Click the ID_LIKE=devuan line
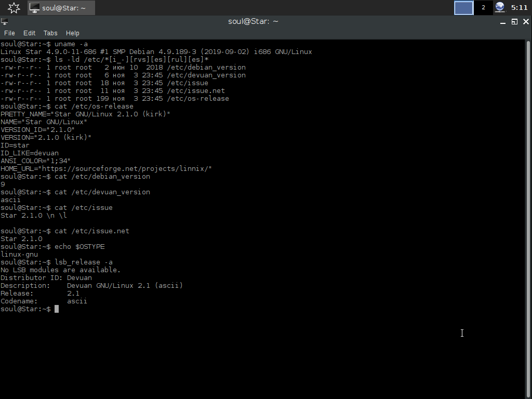Screen dimensions: 532x399 (x=30, y=153)
